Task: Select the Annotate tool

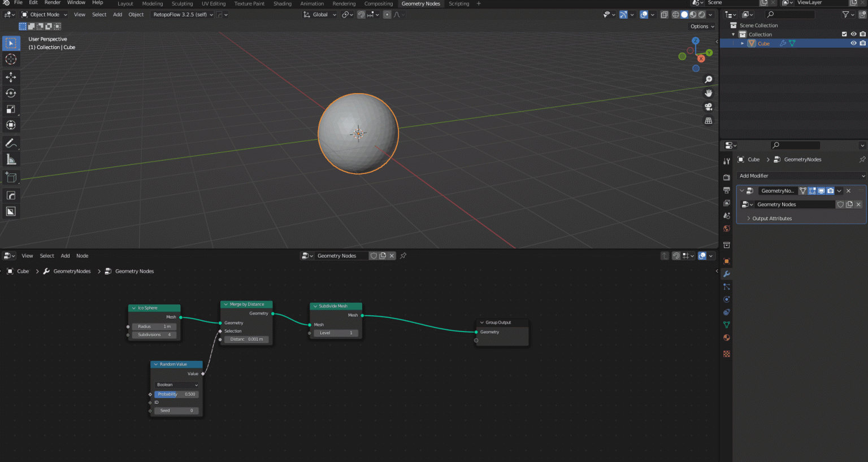Action: point(11,142)
